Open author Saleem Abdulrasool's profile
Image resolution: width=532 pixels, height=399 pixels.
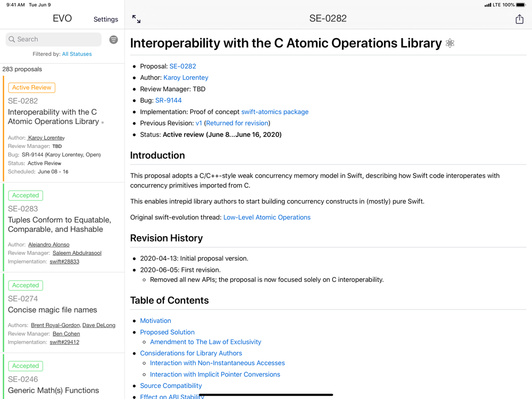tap(77, 253)
